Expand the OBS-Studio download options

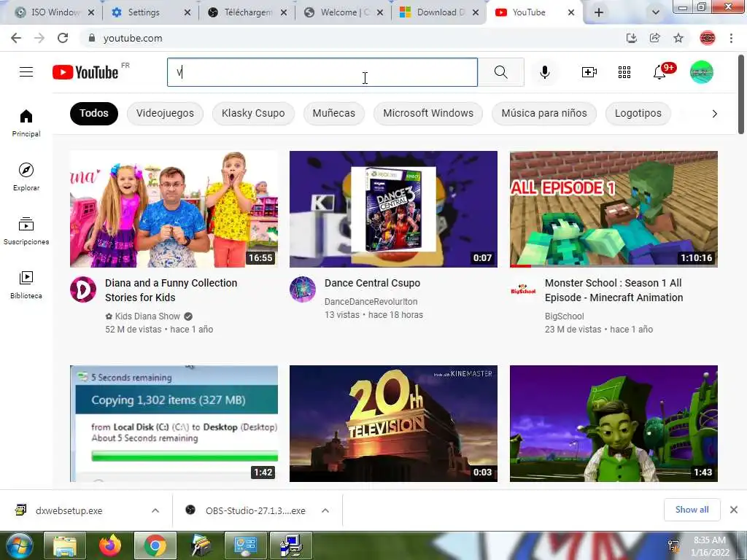pos(325,510)
